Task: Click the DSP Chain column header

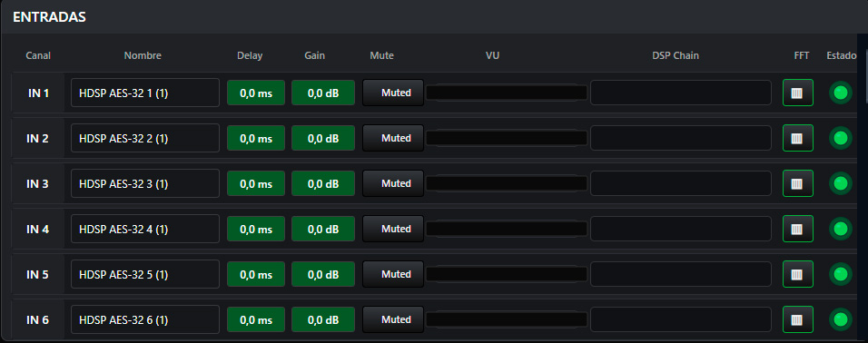Action: [x=676, y=56]
